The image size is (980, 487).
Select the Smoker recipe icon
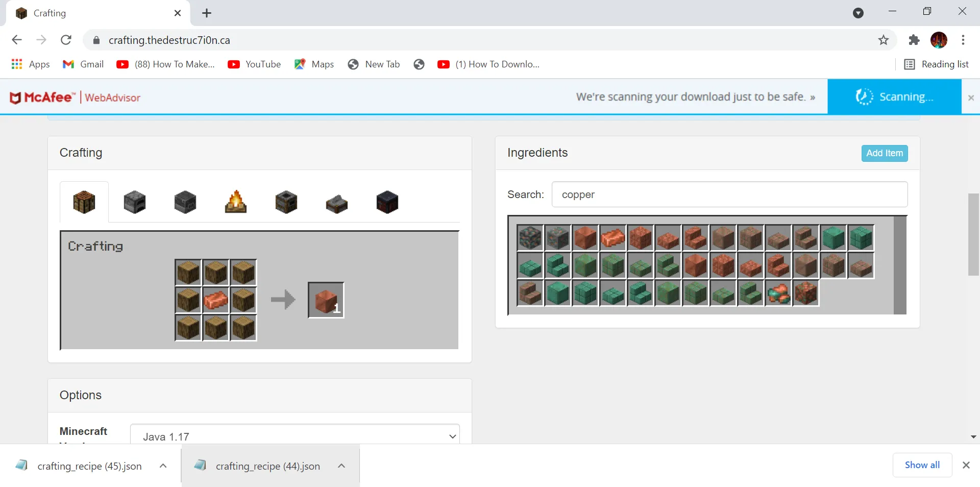[286, 202]
